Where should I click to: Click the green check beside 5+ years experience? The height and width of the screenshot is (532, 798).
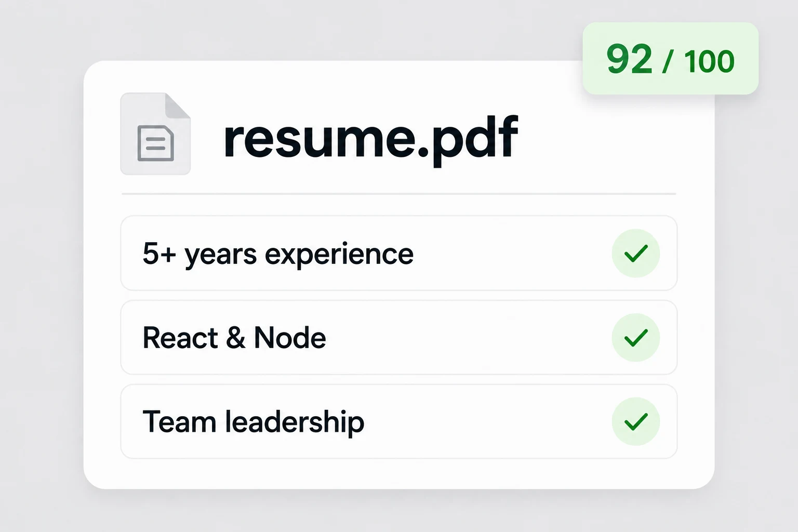636,254
